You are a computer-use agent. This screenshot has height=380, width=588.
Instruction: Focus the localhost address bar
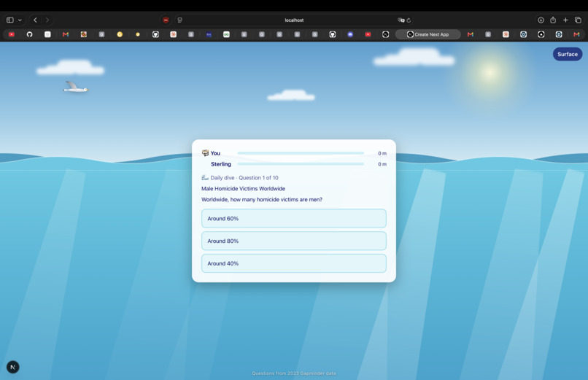click(x=294, y=20)
